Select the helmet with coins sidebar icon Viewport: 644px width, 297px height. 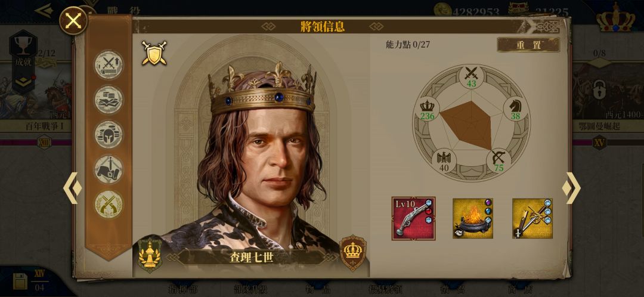109,134
